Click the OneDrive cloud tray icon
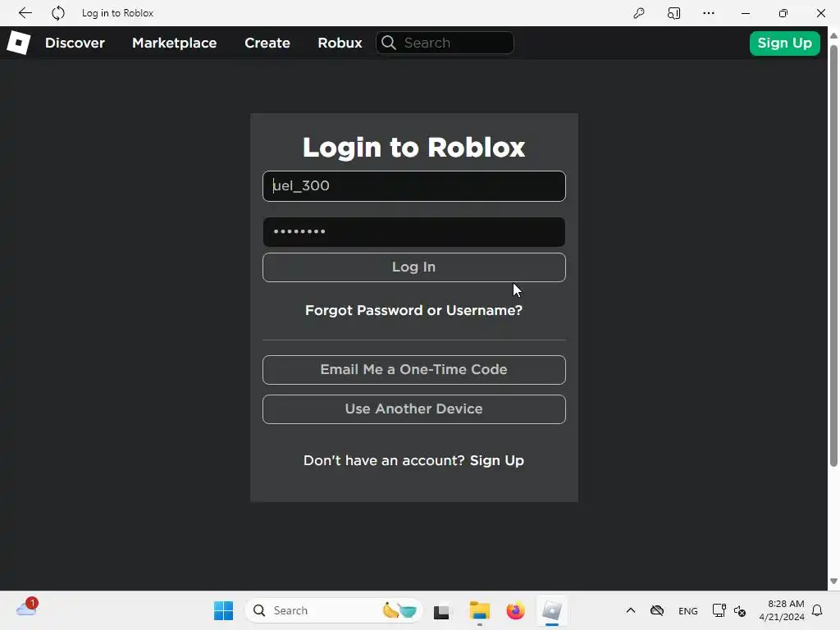The width and height of the screenshot is (840, 630). click(x=657, y=610)
